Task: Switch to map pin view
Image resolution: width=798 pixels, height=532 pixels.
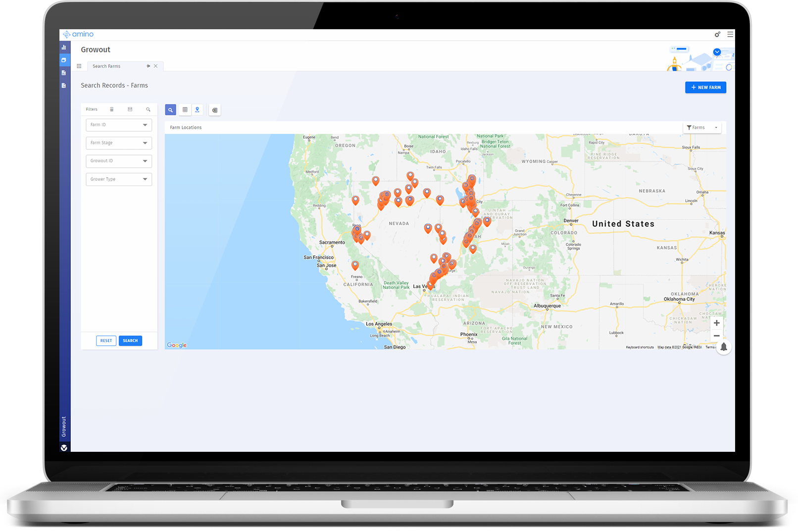Action: coord(197,110)
